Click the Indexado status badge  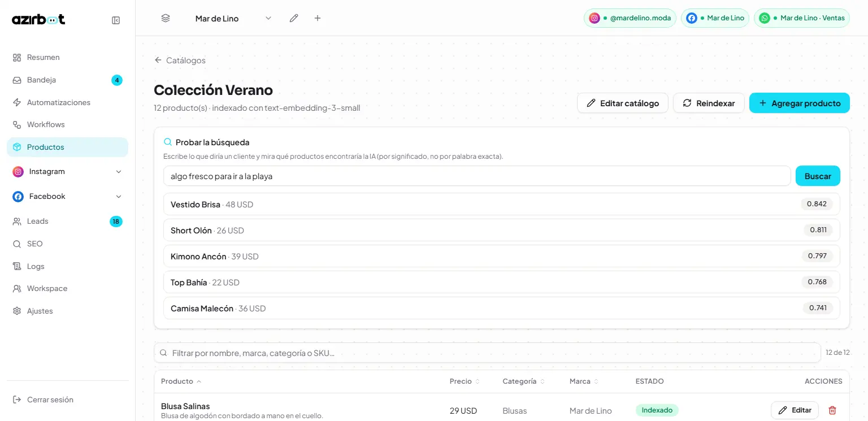pos(657,410)
